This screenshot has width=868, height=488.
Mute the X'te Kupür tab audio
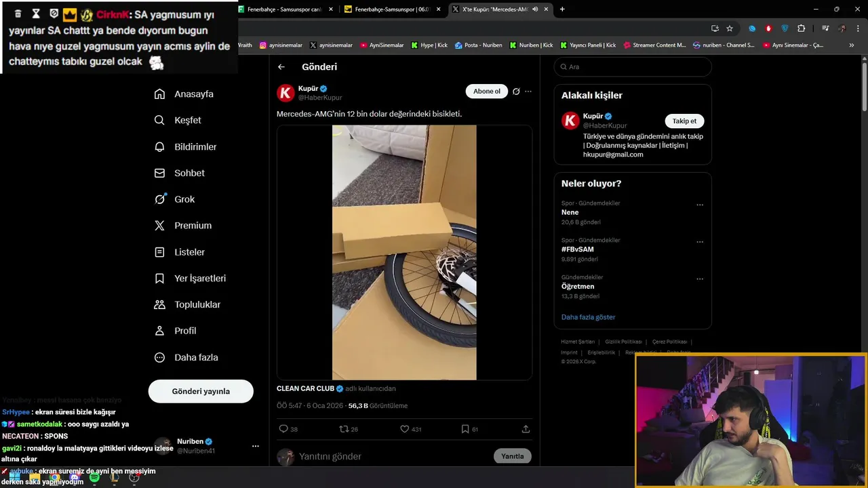[536, 9]
